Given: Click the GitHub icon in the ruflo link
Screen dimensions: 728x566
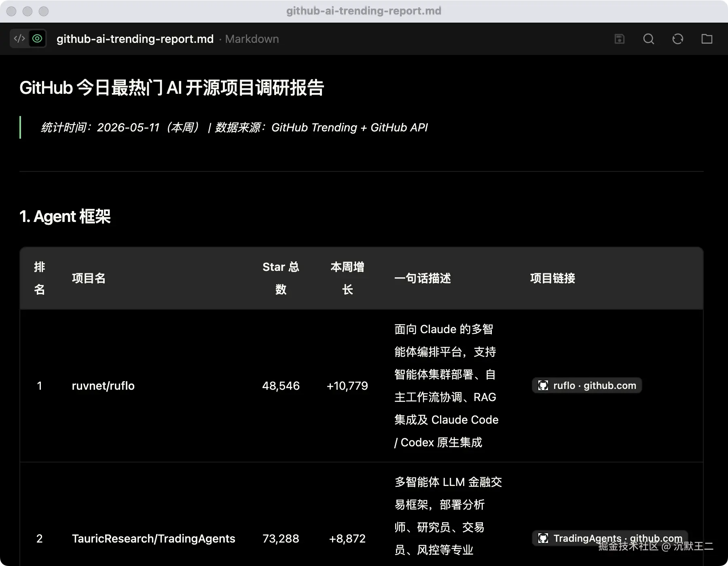Looking at the screenshot, I should point(543,386).
